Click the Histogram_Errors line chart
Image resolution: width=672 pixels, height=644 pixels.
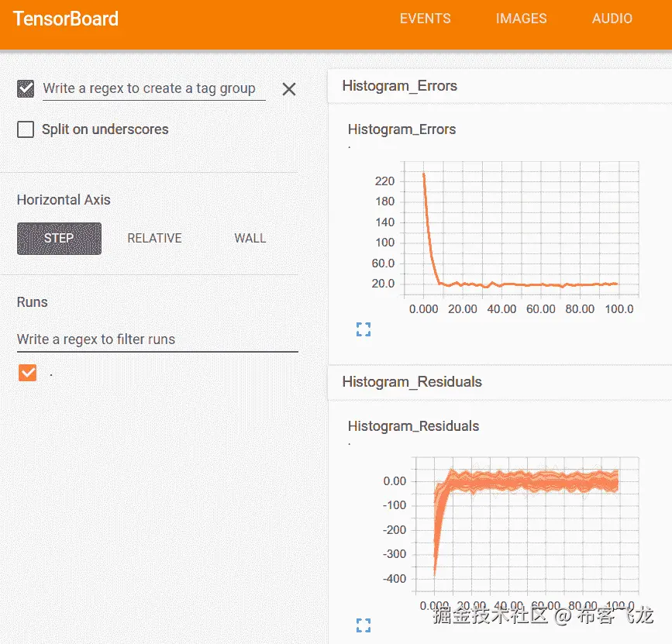(521, 229)
